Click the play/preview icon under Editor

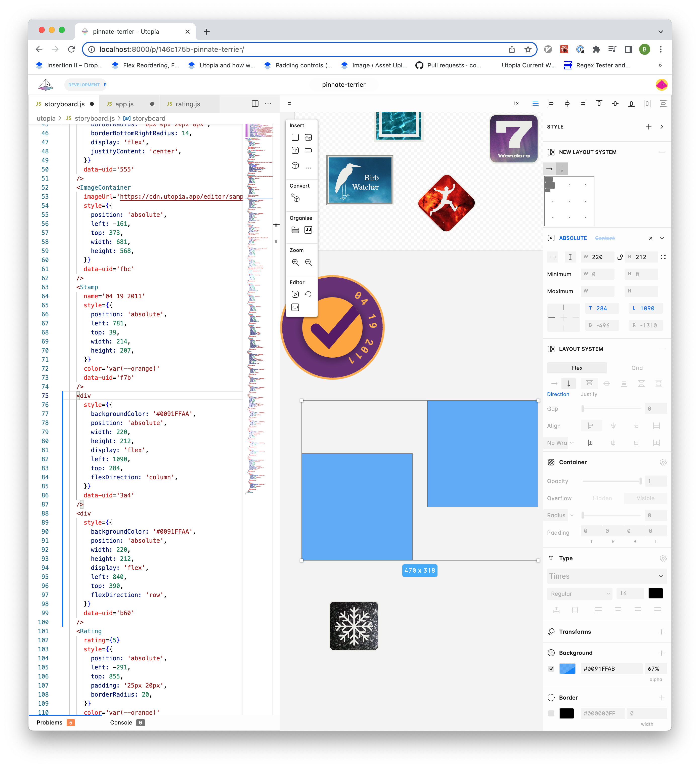click(x=295, y=294)
